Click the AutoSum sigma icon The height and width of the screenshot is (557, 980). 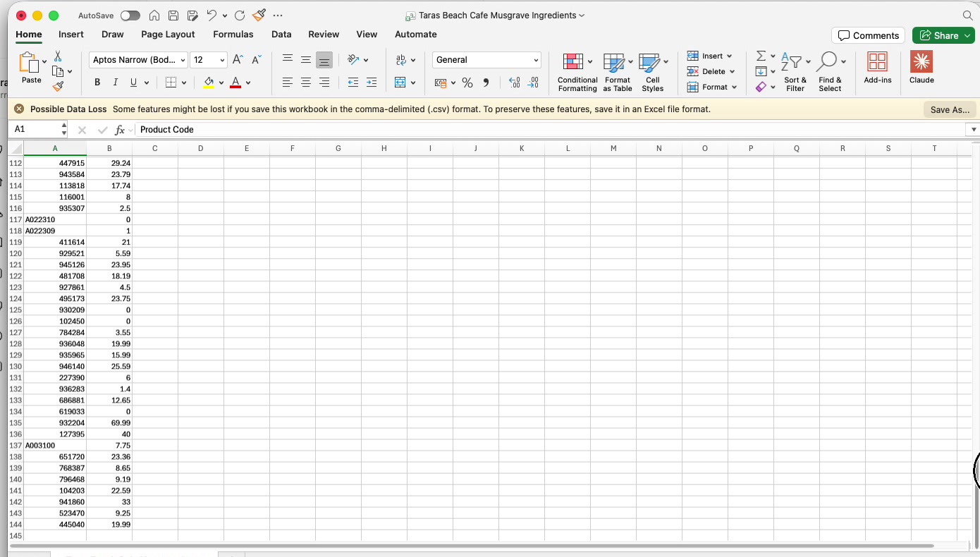click(761, 56)
